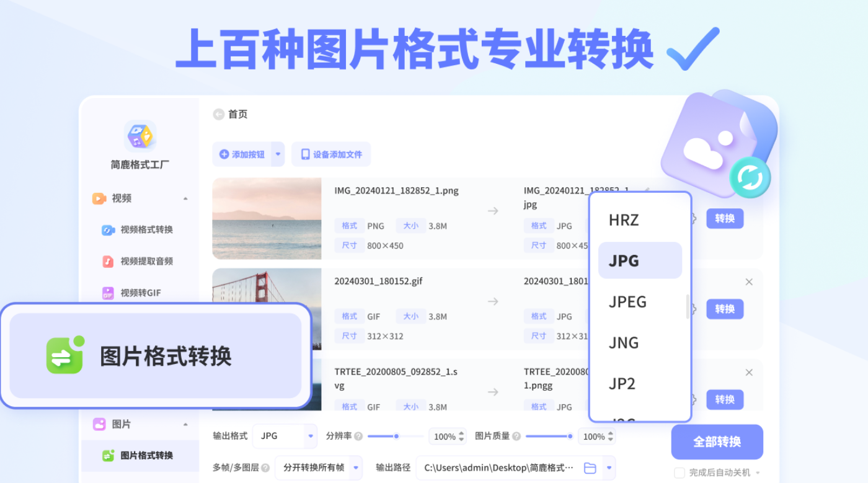Enable 完成后自动关机 checkbox
This screenshot has height=483, width=868.
click(x=680, y=473)
